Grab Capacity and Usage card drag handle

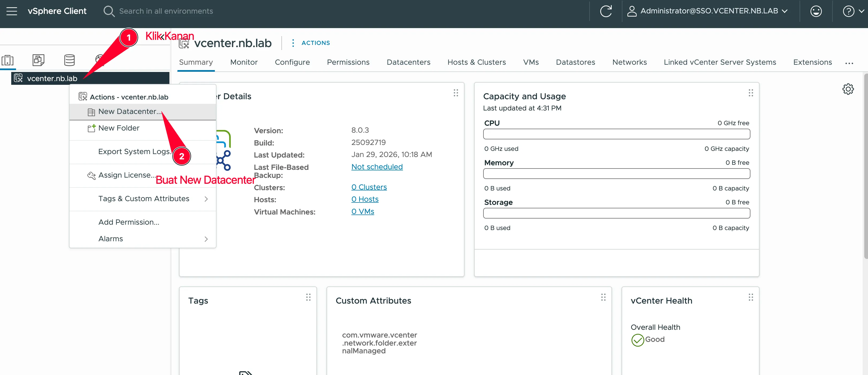point(750,93)
